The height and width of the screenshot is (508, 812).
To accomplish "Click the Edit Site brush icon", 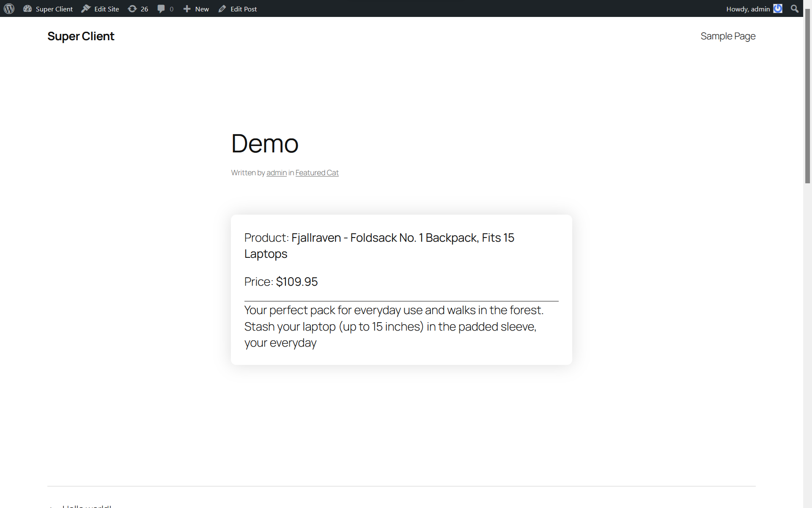I will click(x=86, y=8).
